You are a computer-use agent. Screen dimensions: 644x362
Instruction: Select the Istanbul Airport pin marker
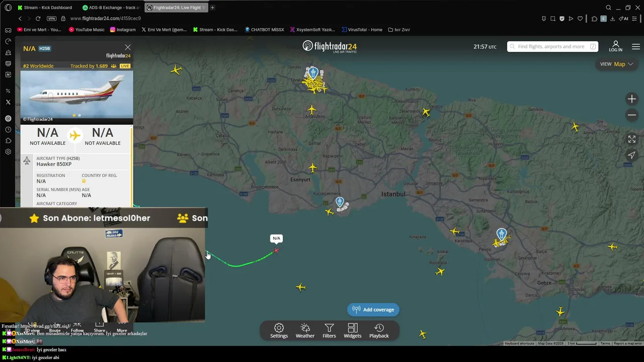click(x=313, y=73)
